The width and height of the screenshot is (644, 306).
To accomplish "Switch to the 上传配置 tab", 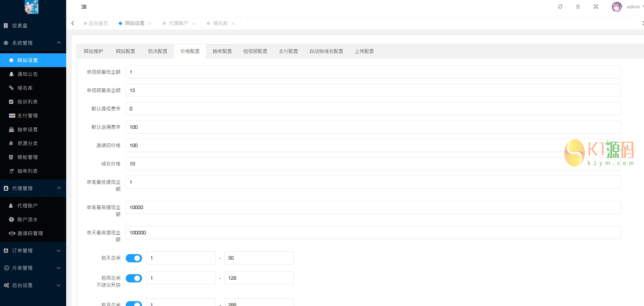I will (364, 51).
